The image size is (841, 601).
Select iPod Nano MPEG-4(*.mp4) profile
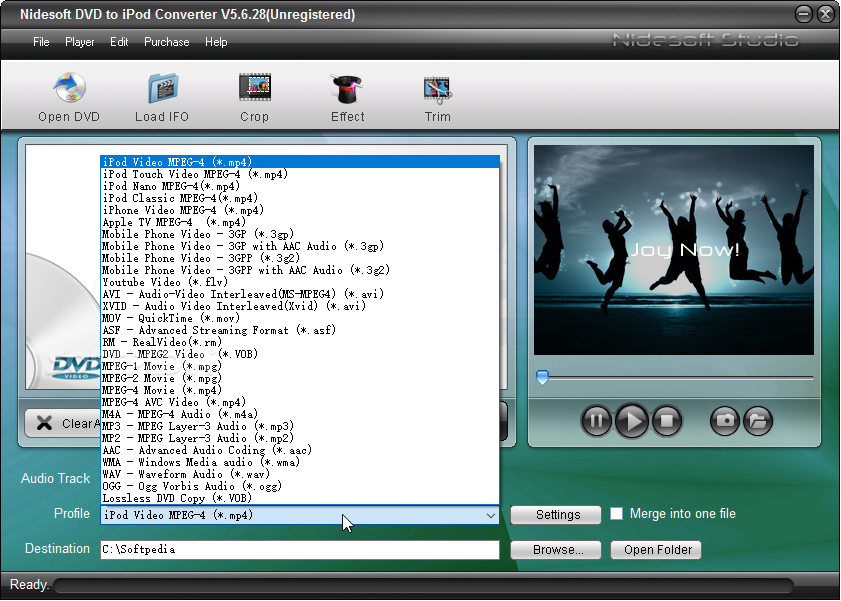point(300,186)
